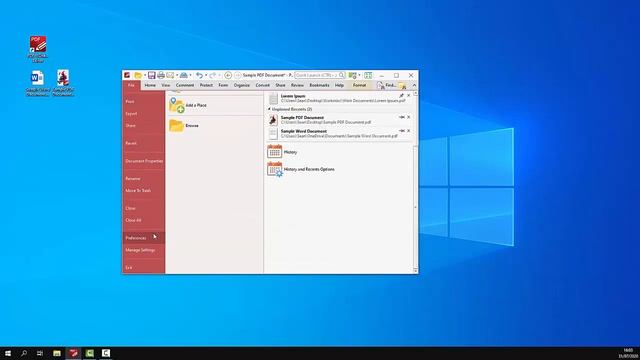Pin the Sample PDF Document recent entry
The width and height of the screenshot is (640, 360).
(401, 117)
